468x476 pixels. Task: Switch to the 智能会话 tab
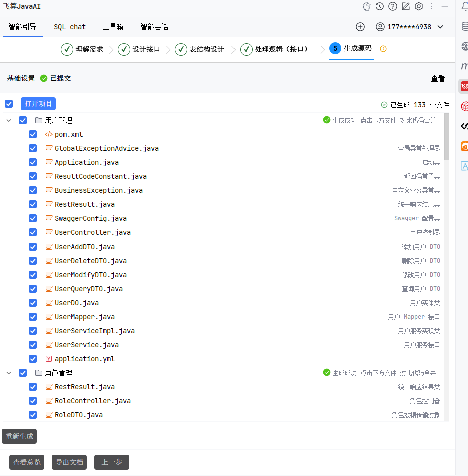[x=154, y=27]
